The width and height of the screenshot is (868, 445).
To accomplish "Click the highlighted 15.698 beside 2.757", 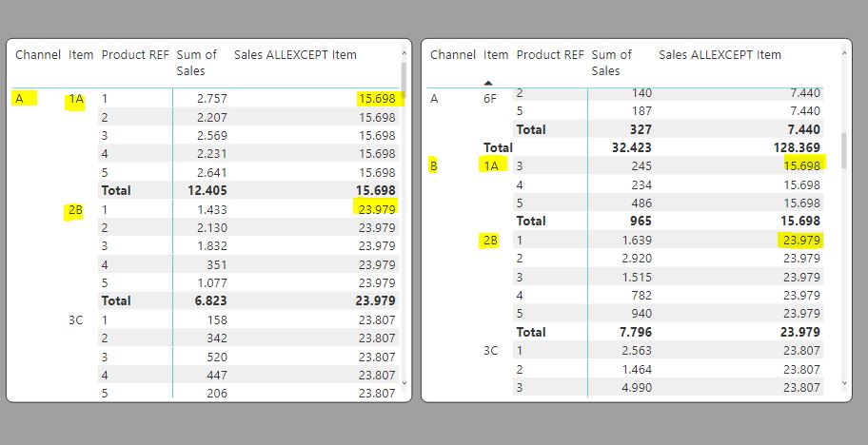I will coord(380,98).
